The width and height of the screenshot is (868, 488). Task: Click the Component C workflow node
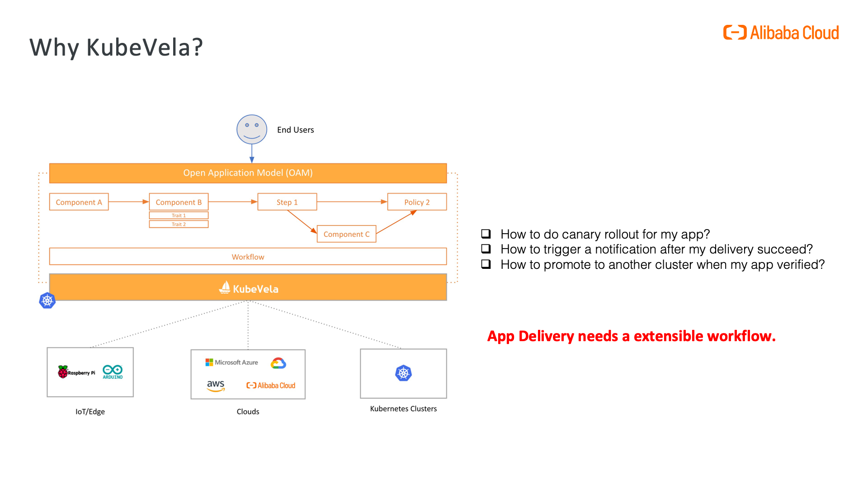(x=347, y=234)
